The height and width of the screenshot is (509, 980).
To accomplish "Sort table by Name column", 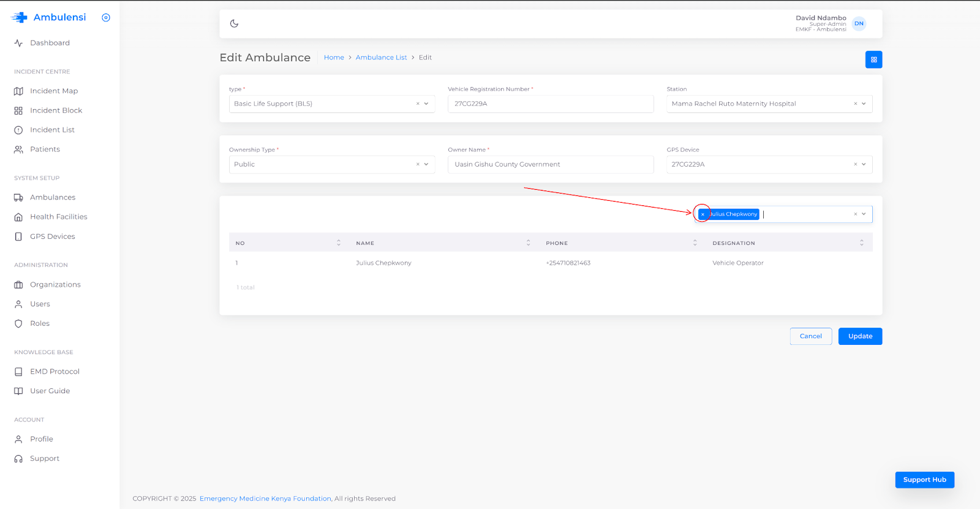I will [528, 243].
